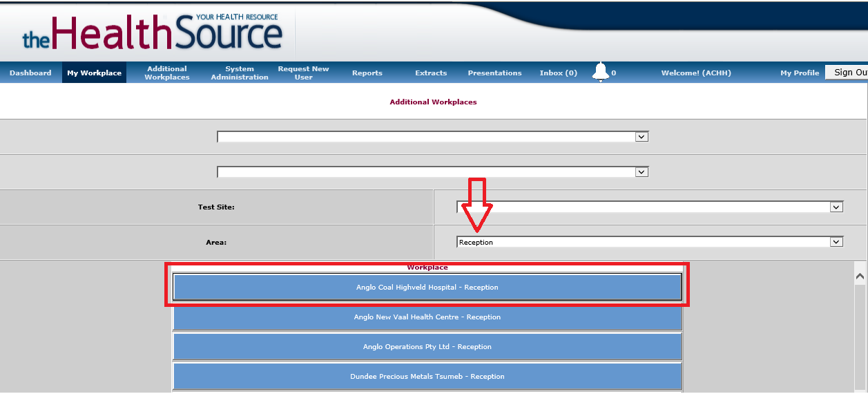Click the Area: label
868x394 pixels.
click(216, 242)
